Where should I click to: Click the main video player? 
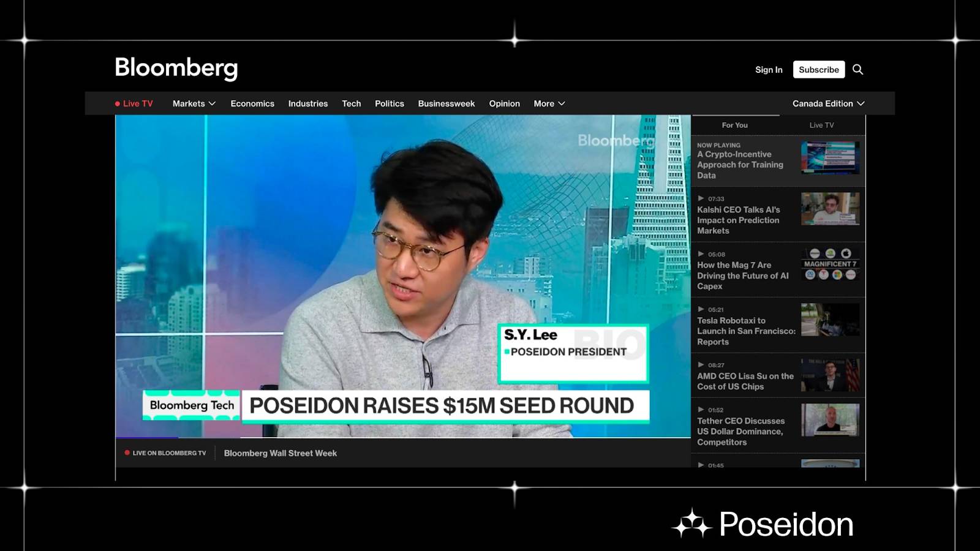[403, 276]
